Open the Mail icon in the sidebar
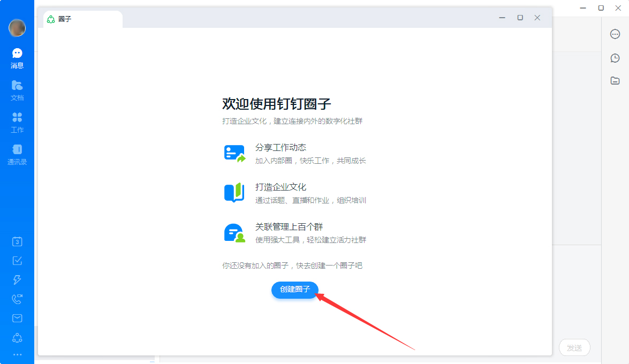Screen dimensions: 629x364 (17, 318)
